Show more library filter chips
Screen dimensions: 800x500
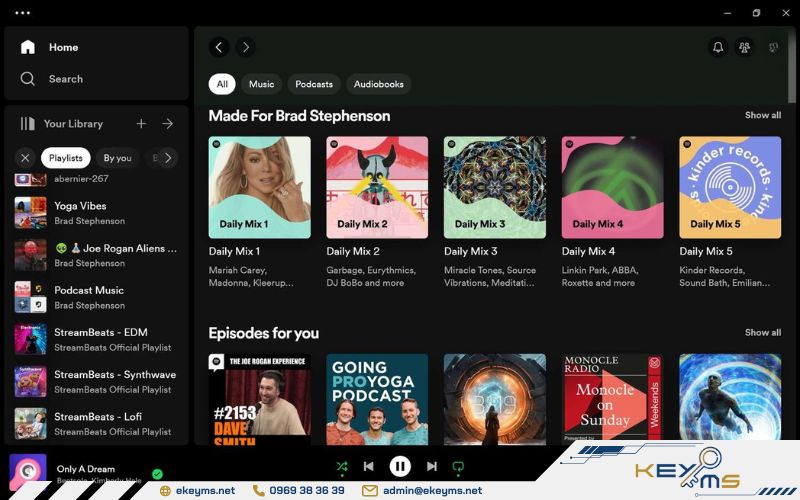tap(168, 158)
